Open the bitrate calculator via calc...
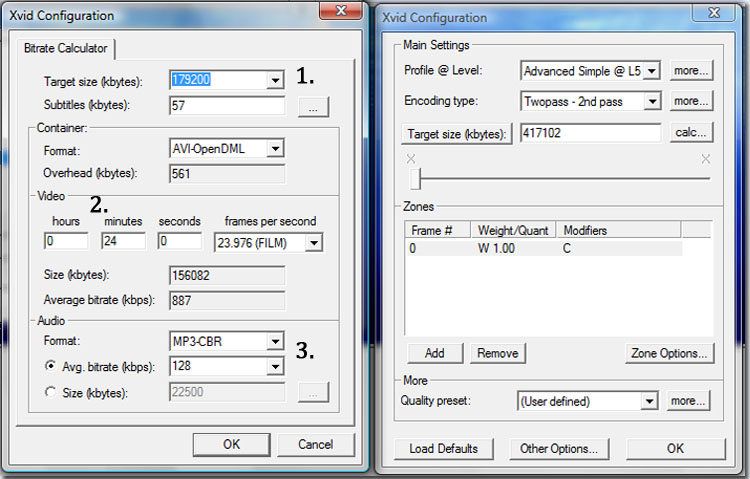 click(691, 133)
